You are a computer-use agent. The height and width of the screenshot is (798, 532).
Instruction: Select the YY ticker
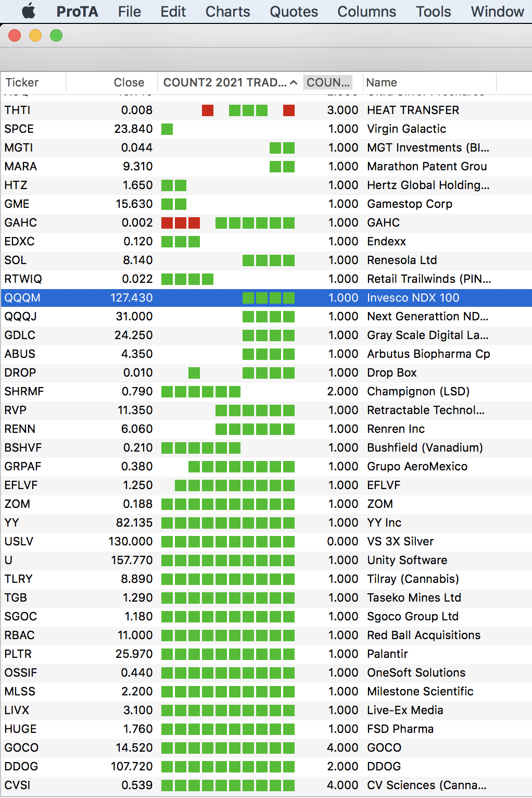click(x=11, y=523)
